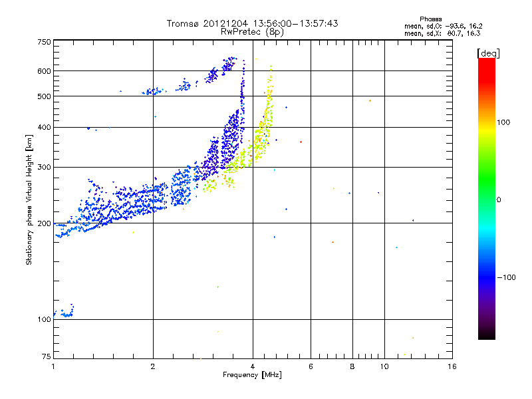Click the "-100" colorbar tick label

pos(506,277)
